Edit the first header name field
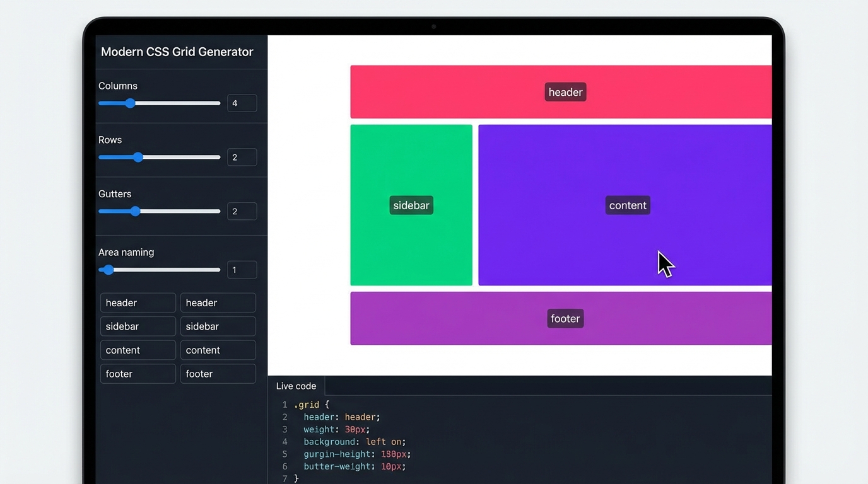Screen dimensions: 868x484 (138, 302)
